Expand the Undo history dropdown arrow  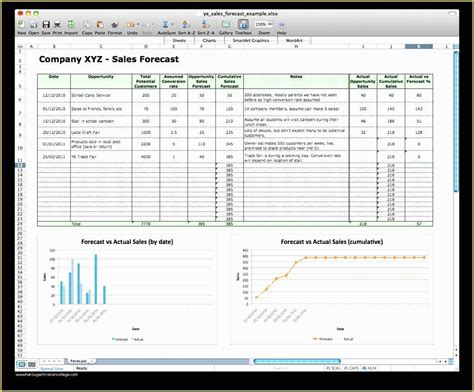[138, 24]
